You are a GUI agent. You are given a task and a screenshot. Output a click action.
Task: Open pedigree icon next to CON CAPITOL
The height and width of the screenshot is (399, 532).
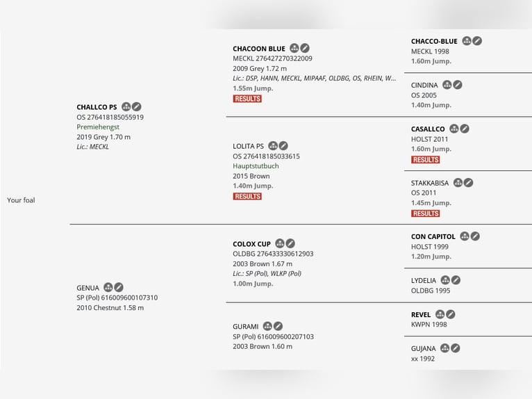click(x=465, y=236)
